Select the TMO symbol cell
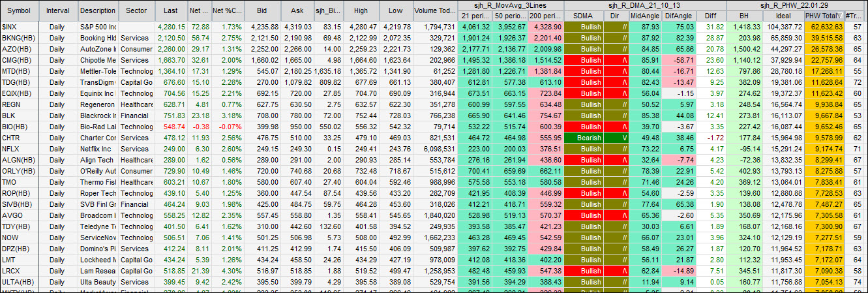This screenshot has height=293, width=868. point(20,182)
